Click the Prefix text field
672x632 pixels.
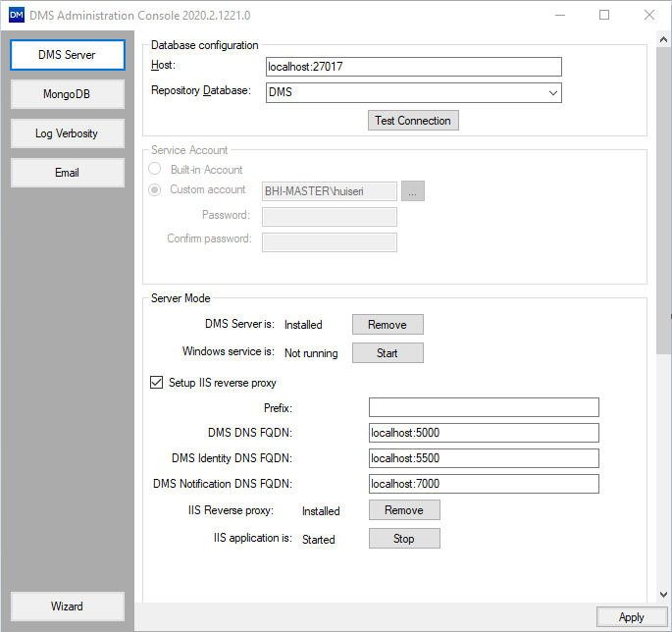pos(483,407)
